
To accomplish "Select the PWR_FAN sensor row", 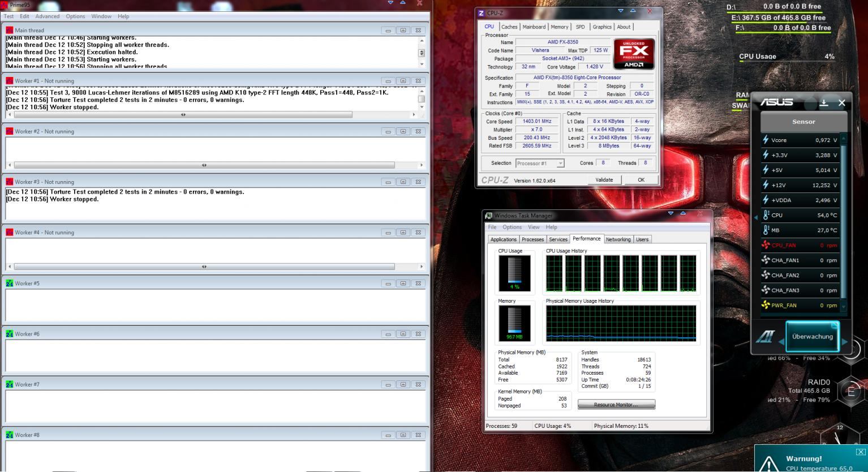I will [800, 305].
